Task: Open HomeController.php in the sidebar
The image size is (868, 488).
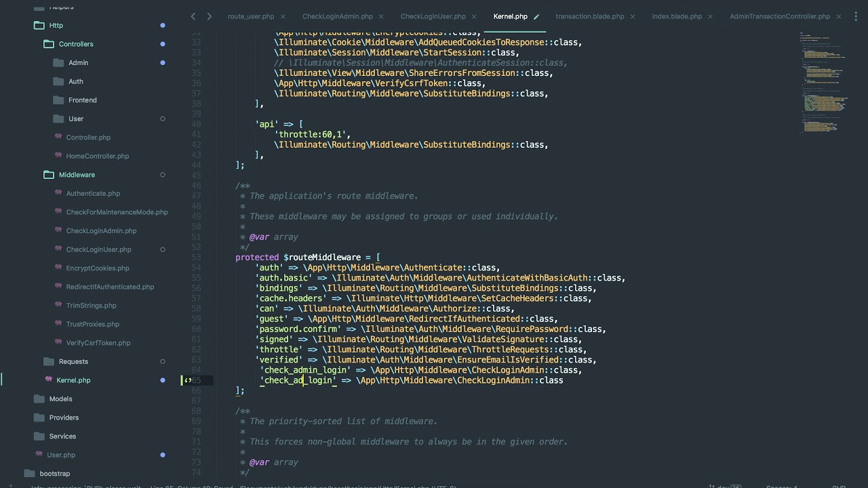Action: [97, 156]
